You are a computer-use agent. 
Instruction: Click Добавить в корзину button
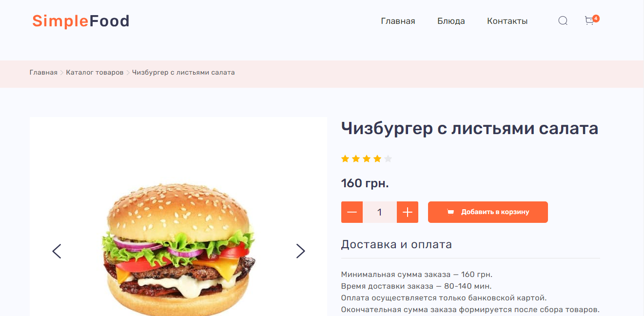coord(488,212)
